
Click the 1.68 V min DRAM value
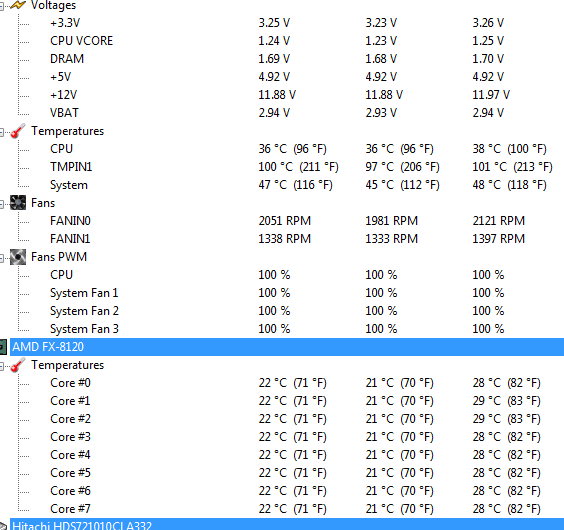tap(381, 59)
